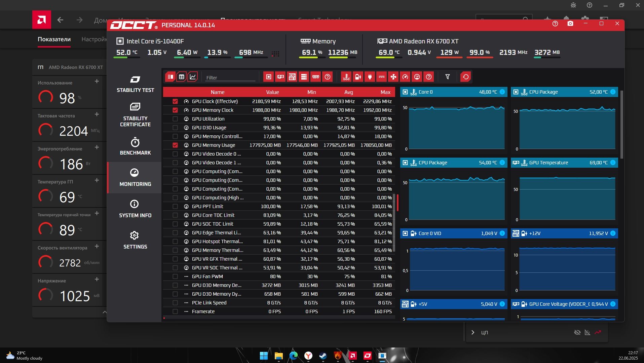The image size is (644, 363).
Task: Open File Explorer from the taskbar
Action: pyautogui.click(x=278, y=356)
